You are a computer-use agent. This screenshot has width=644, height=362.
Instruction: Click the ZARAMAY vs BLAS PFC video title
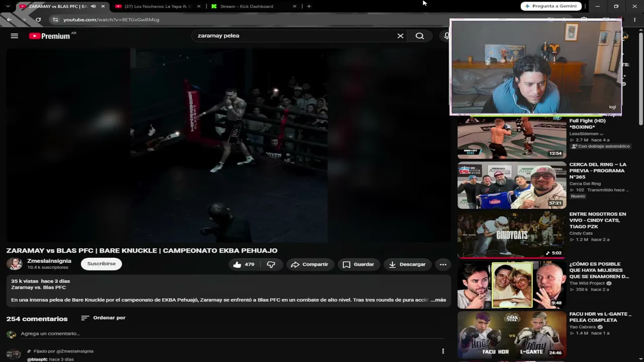[142, 250]
